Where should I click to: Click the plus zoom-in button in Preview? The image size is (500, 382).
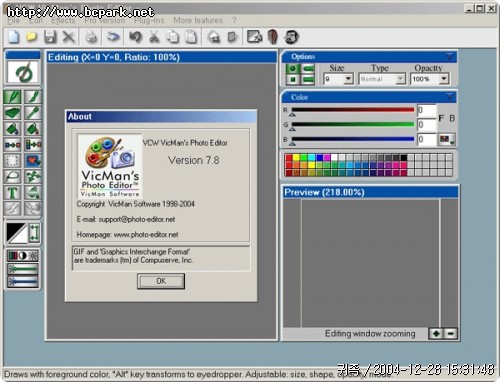pos(436,333)
